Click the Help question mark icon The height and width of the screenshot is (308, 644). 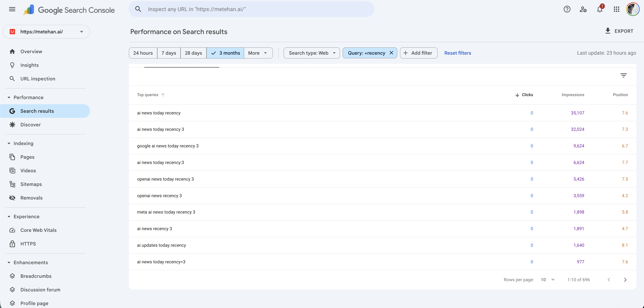point(567,9)
